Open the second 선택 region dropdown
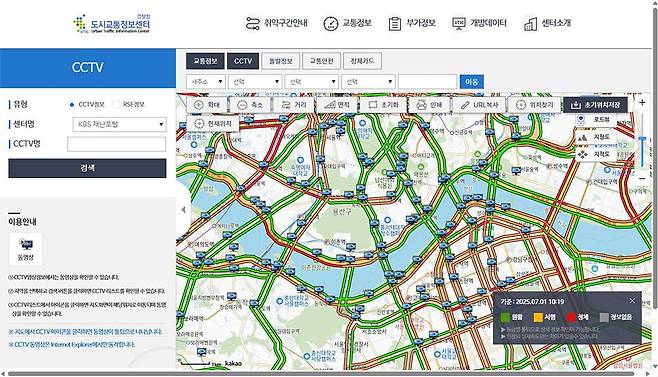The image size is (658, 377). coord(311,81)
